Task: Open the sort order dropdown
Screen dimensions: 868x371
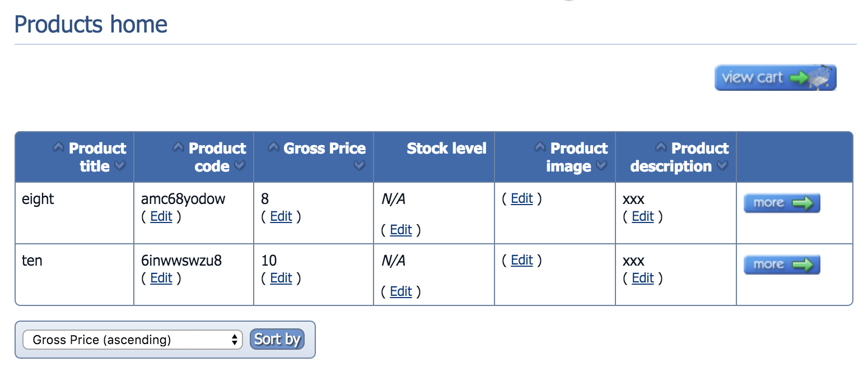Action: click(132, 340)
